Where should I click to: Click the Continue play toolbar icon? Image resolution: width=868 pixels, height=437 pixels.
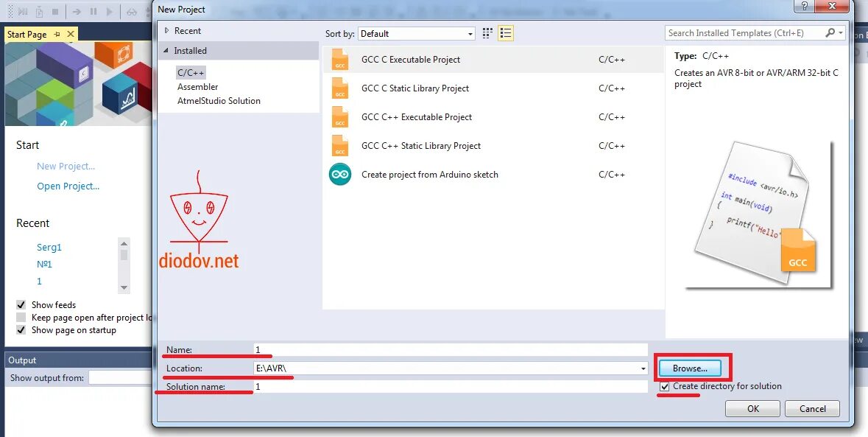tap(110, 11)
